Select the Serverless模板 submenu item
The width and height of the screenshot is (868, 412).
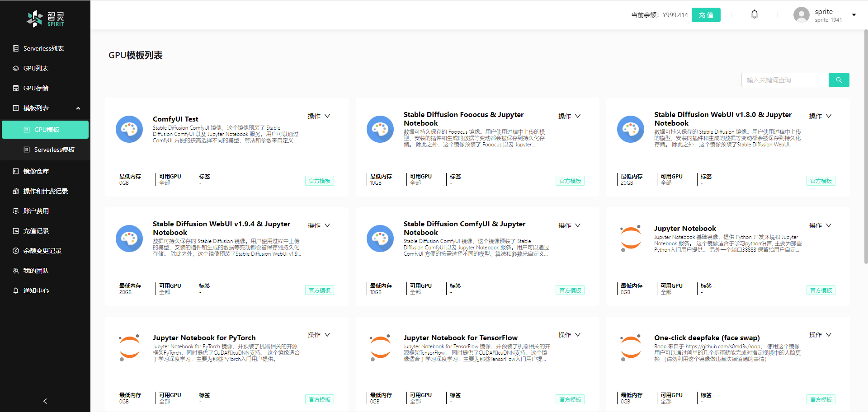pos(45,150)
